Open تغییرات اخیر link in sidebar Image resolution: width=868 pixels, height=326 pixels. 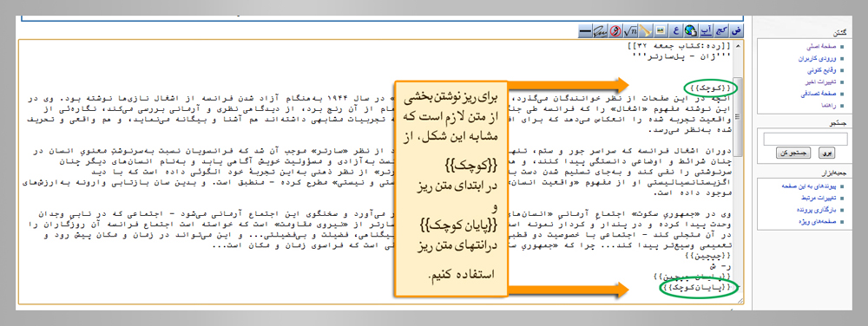[821, 81]
